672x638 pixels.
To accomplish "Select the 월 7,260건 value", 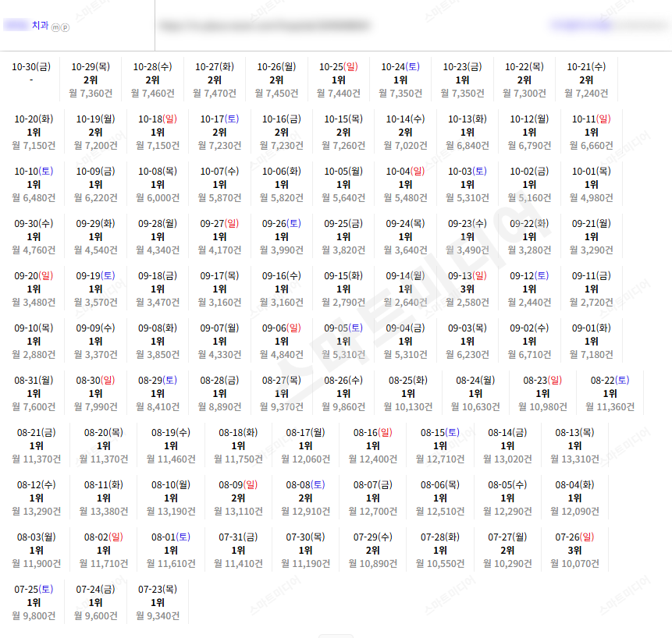I will click(343, 146).
